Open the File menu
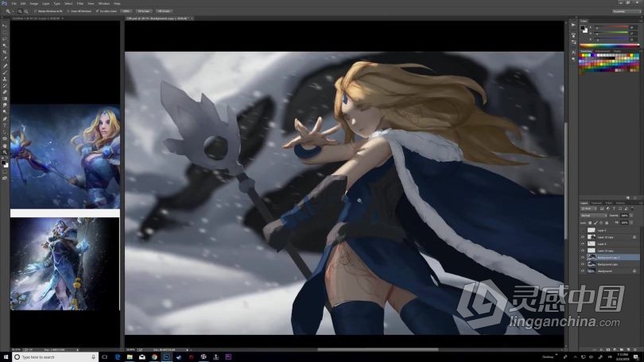 click(x=14, y=3)
